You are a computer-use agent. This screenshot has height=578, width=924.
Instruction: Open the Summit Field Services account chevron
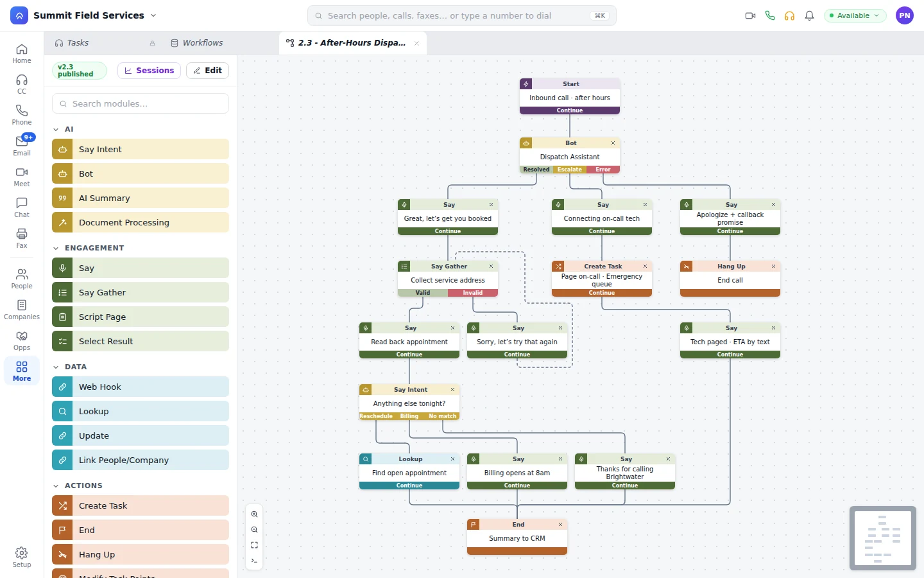[x=153, y=15]
